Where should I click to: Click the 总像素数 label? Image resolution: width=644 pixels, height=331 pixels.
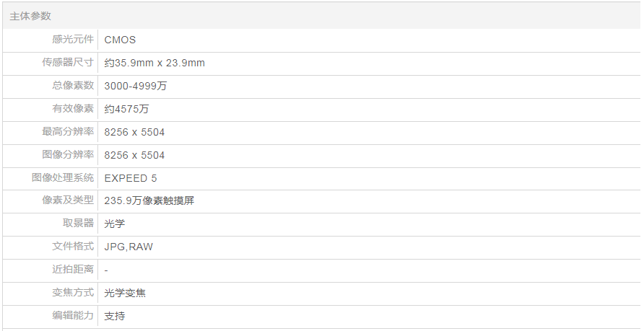tap(73, 86)
